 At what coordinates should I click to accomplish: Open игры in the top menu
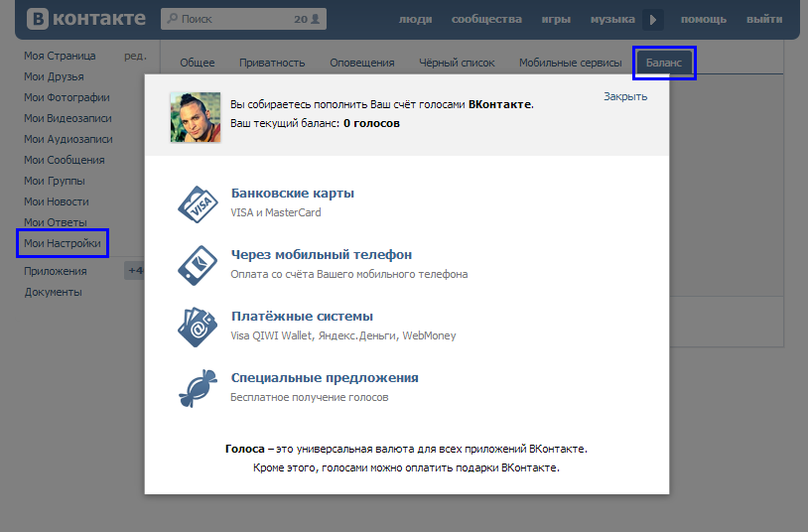(x=556, y=20)
